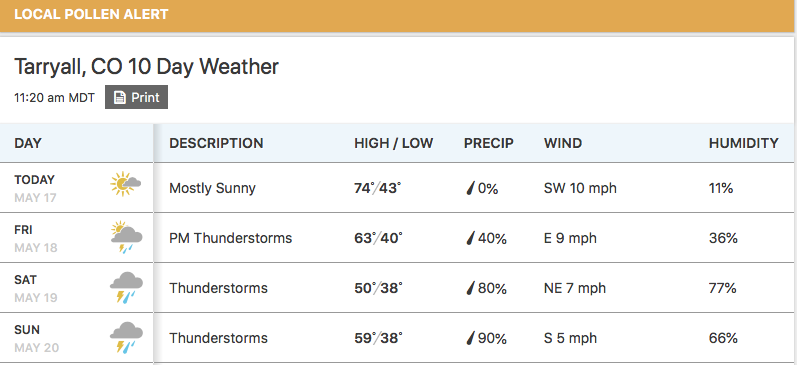The height and width of the screenshot is (365, 797).
Task: Click the HUMIDITY column header
Action: pyautogui.click(x=744, y=143)
